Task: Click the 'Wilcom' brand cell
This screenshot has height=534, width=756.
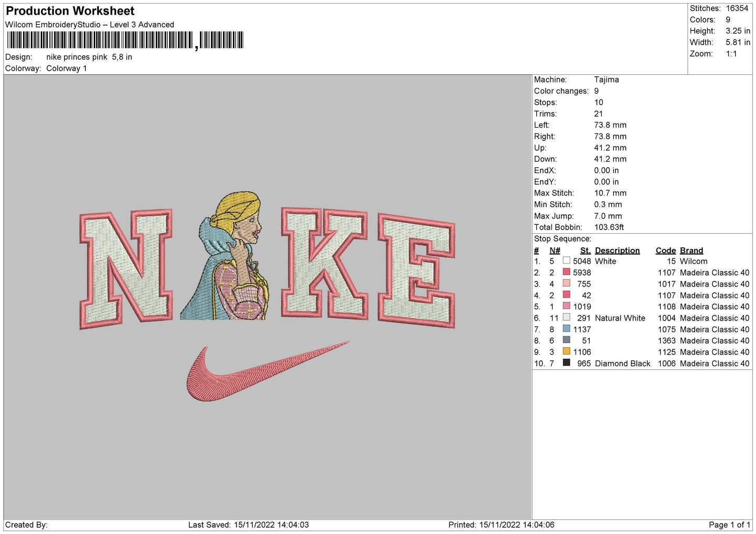Action: coord(694,262)
